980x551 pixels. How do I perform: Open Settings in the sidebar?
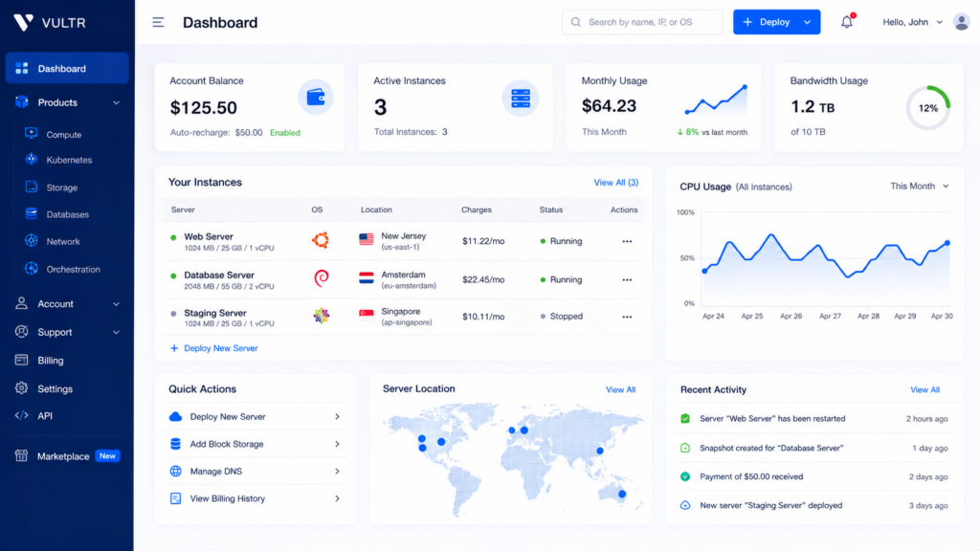(55, 388)
